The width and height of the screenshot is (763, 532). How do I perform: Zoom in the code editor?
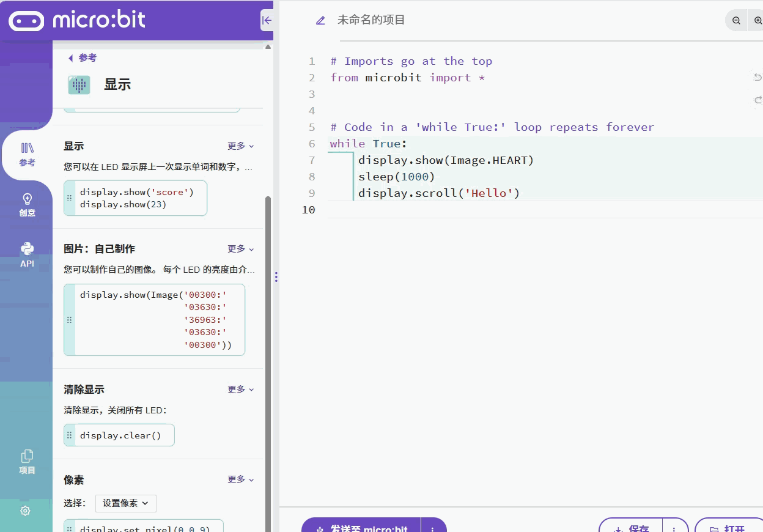click(757, 20)
